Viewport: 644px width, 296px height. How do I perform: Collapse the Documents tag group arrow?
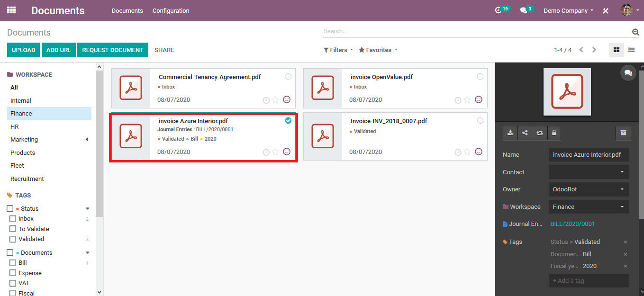88,252
